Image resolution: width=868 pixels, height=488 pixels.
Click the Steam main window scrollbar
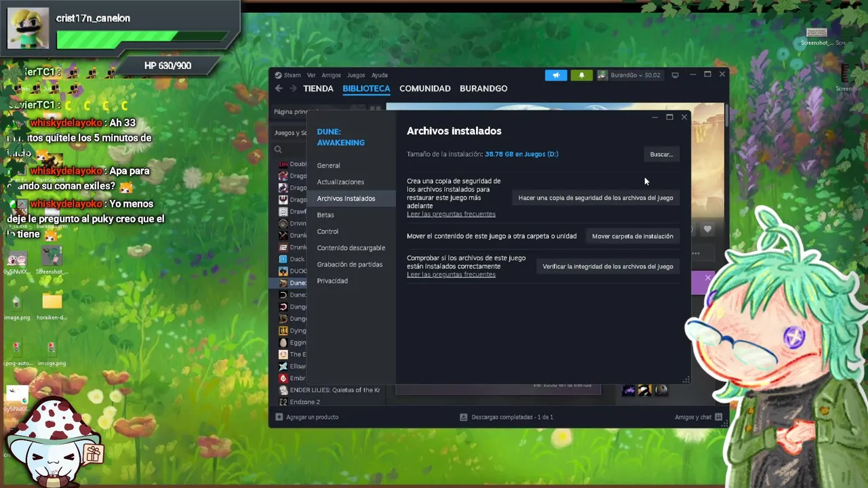(726, 115)
